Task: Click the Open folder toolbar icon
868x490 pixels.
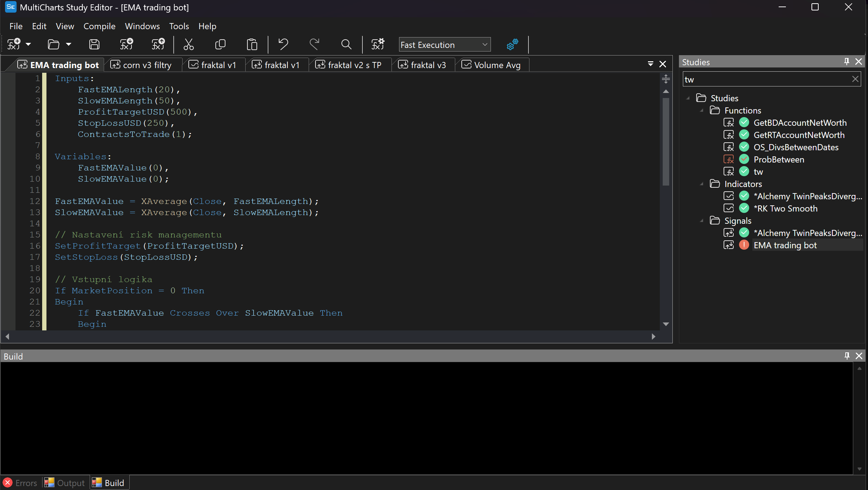Action: coord(53,44)
